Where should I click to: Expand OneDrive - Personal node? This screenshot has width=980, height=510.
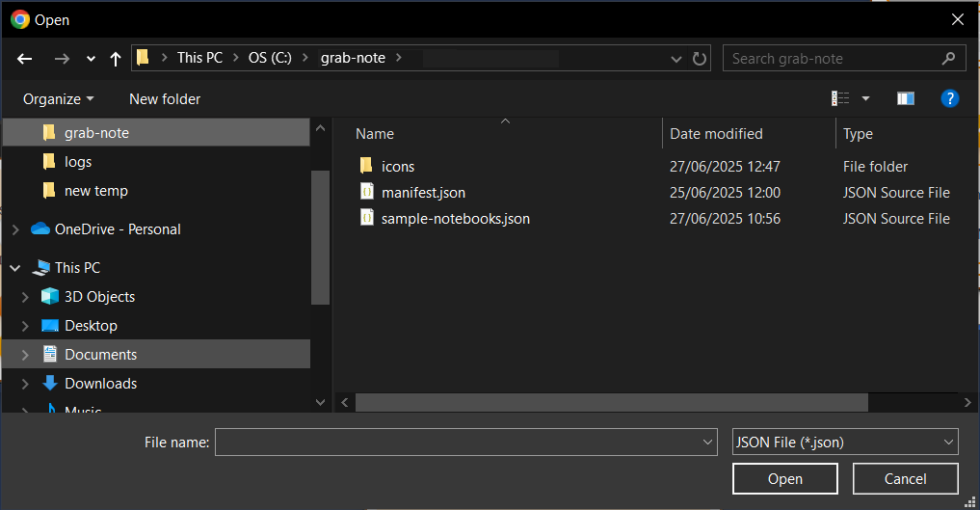pyautogui.click(x=15, y=229)
